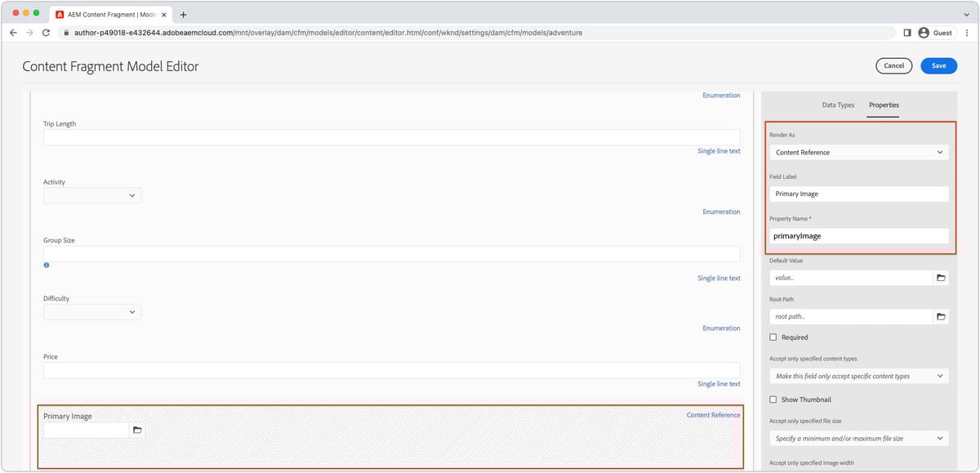Open the browser side panel icon
Screen dimensions: 980x473
click(907, 33)
